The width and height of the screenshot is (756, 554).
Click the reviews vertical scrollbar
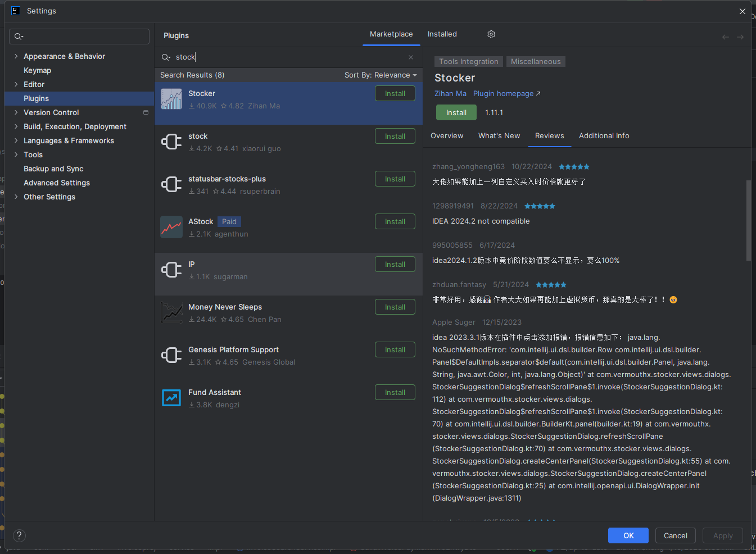[748, 220]
